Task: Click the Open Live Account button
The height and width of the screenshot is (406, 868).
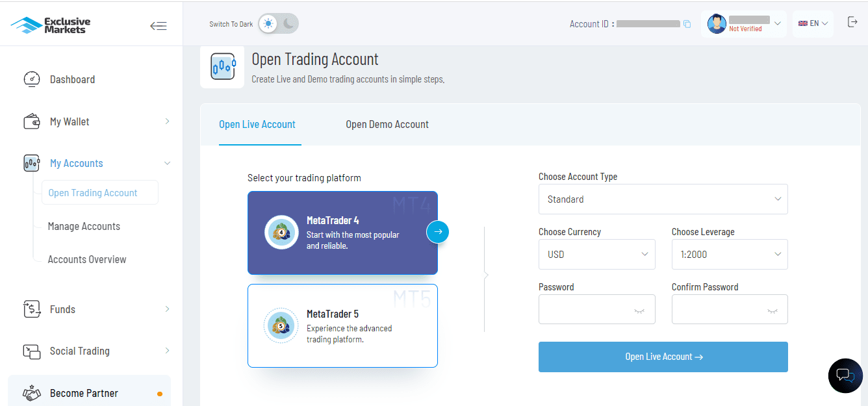Action: click(663, 357)
